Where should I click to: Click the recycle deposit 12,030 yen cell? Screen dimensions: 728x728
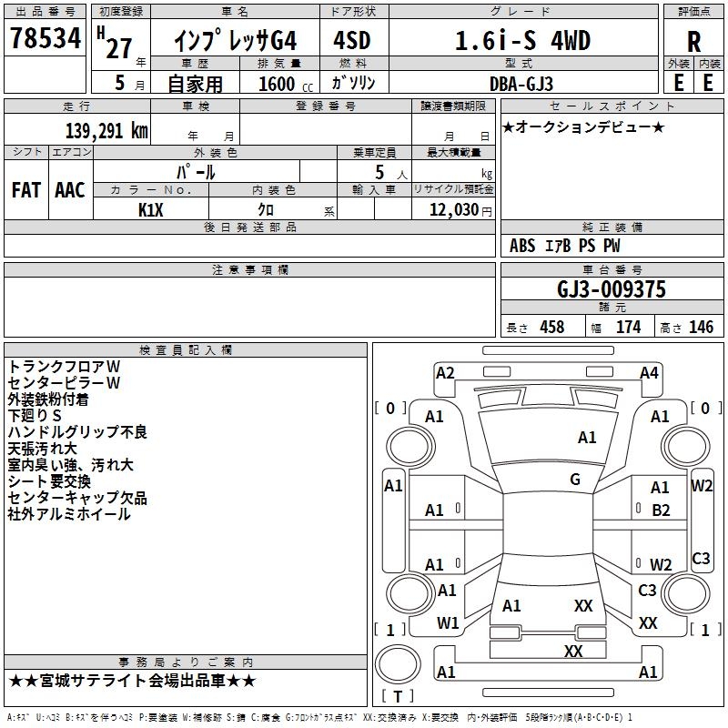[453, 209]
